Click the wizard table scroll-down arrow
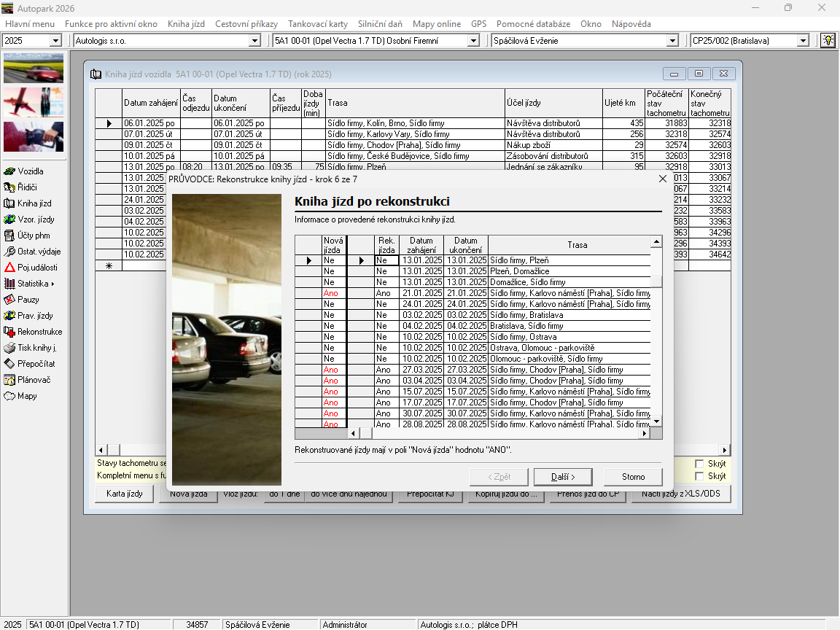Viewport: 840px width, 630px height. pos(656,421)
